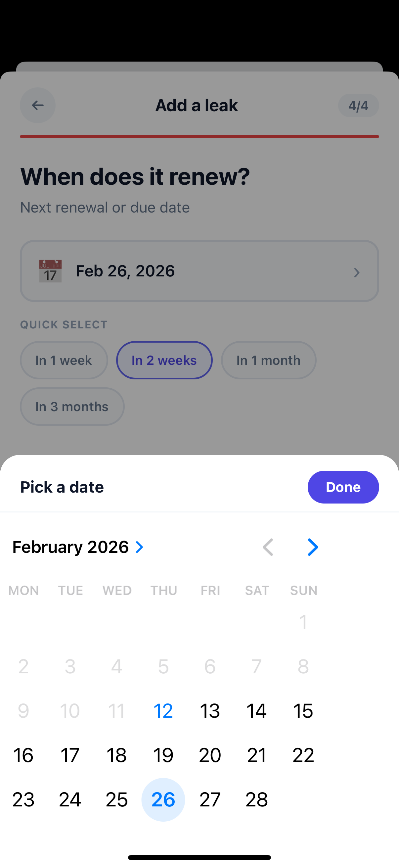
Task: Tap the red progress bar
Action: [x=199, y=136]
